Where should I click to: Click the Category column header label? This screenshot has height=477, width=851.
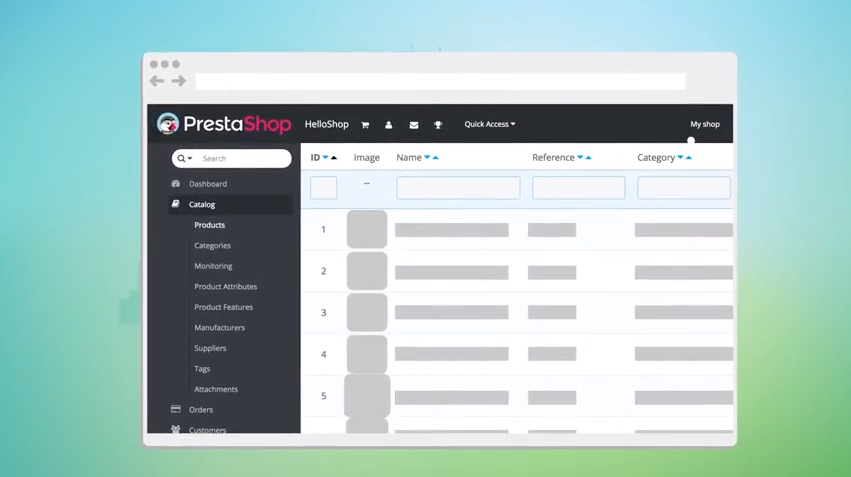click(656, 158)
